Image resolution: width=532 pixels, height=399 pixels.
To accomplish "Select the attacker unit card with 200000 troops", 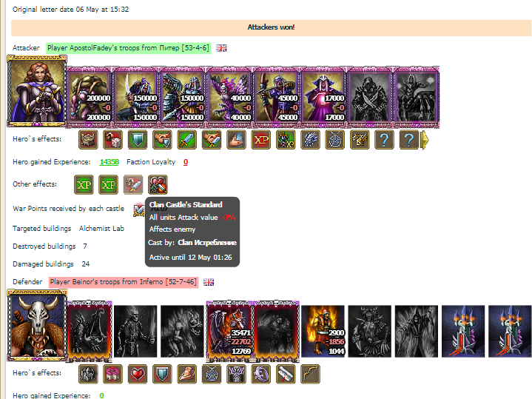I will click(90, 97).
